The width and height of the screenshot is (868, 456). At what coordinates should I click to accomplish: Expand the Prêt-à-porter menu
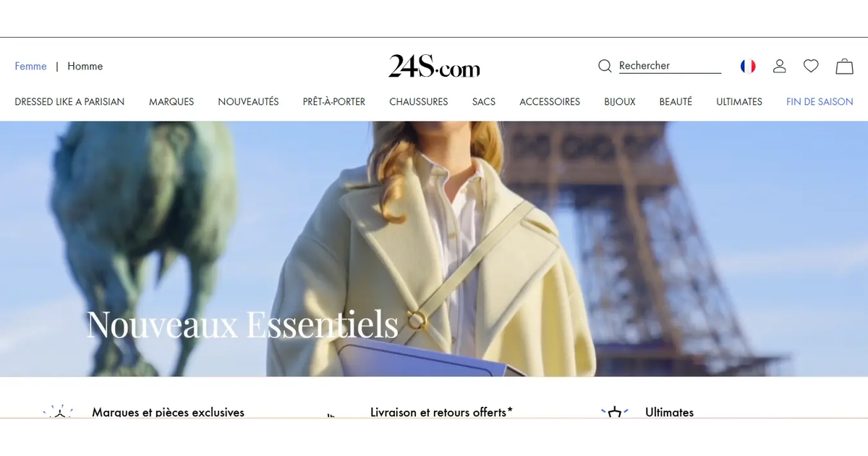point(334,102)
